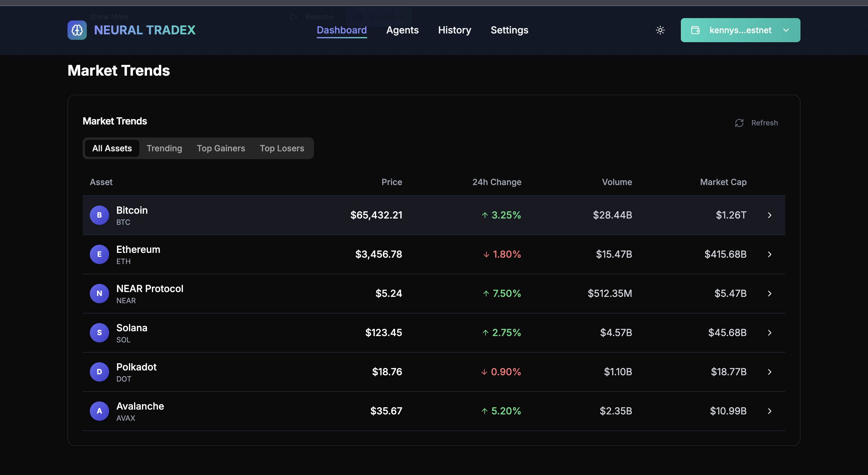Click the Solana S avatar icon

coord(99,332)
